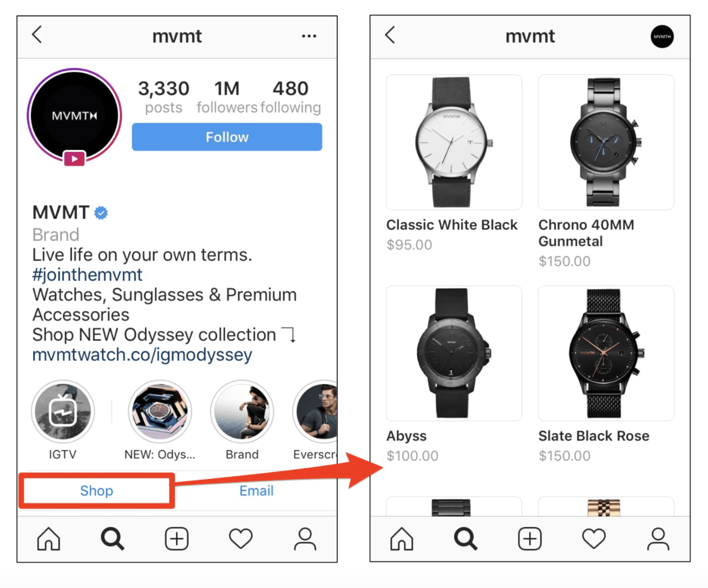Tap the back arrow on shop screen
Viewport: 708px width, 588px height.
tap(390, 35)
